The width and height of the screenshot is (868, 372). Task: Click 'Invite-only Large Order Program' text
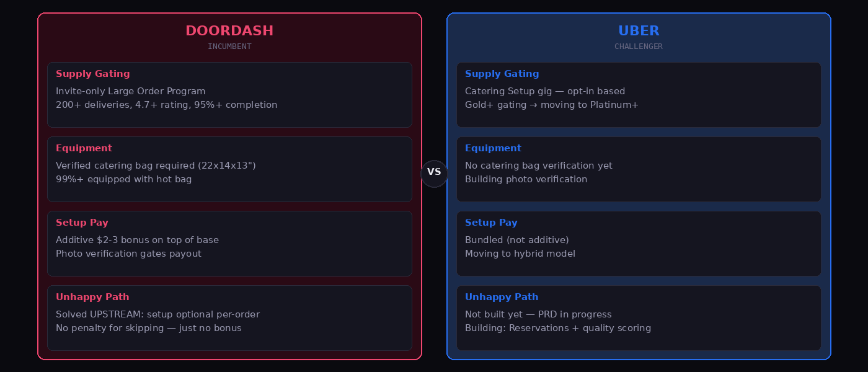tap(131, 91)
